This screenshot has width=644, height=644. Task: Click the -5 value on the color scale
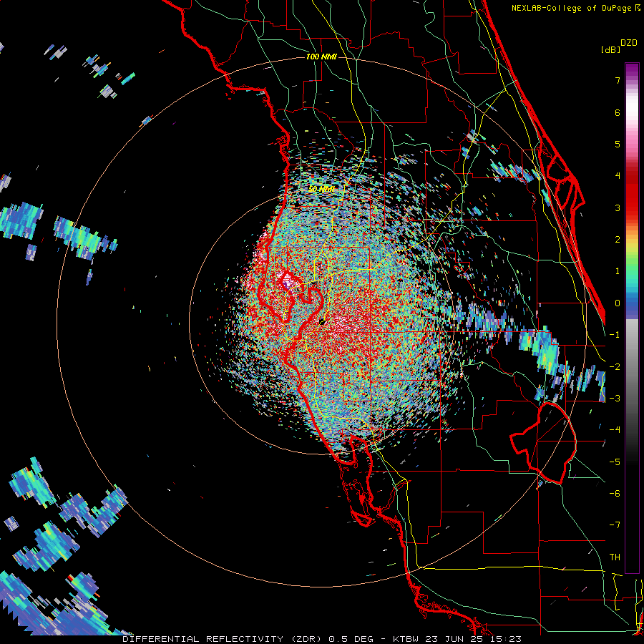coord(615,462)
